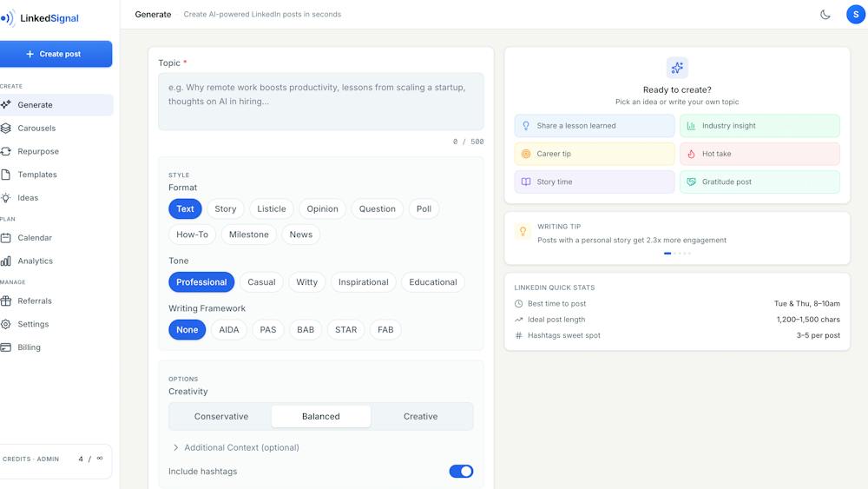
Task: Select the Story format chip
Action: pyautogui.click(x=226, y=208)
